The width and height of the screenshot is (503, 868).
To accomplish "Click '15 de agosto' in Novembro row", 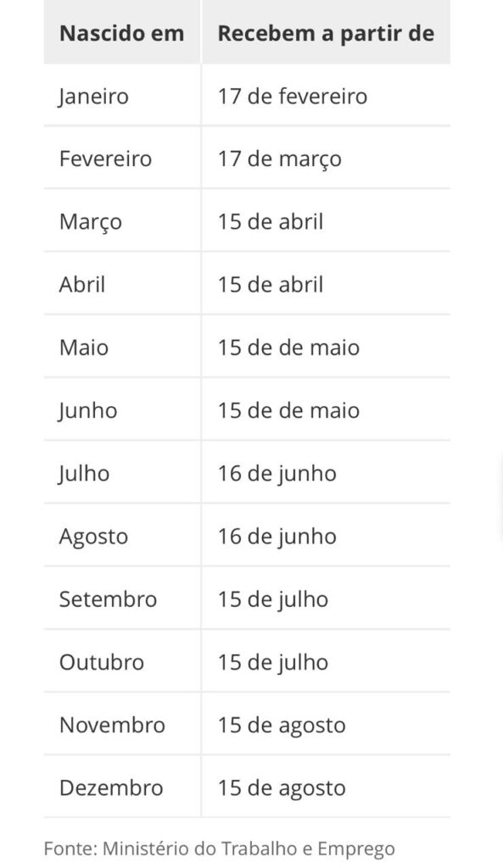I will pyautogui.click(x=326, y=725).
